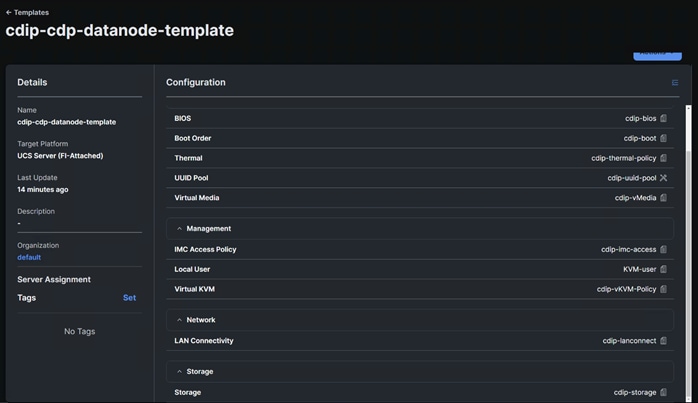
Task: Open the policy icon next to cdip-imc-access
Action: tap(663, 249)
